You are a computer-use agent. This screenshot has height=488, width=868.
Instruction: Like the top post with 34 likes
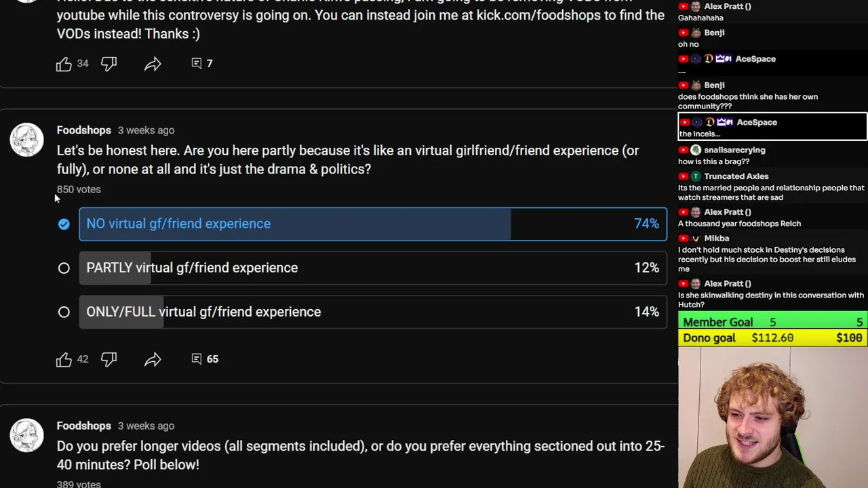click(64, 64)
